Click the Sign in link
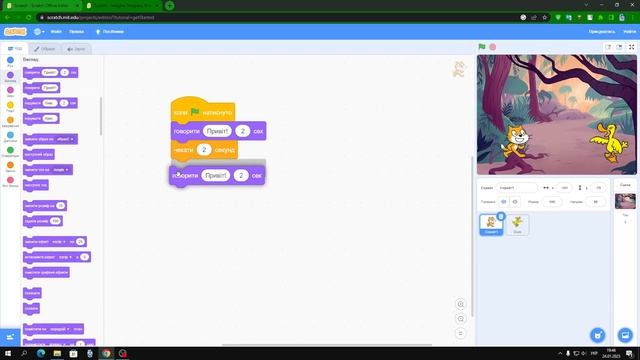 (x=629, y=31)
